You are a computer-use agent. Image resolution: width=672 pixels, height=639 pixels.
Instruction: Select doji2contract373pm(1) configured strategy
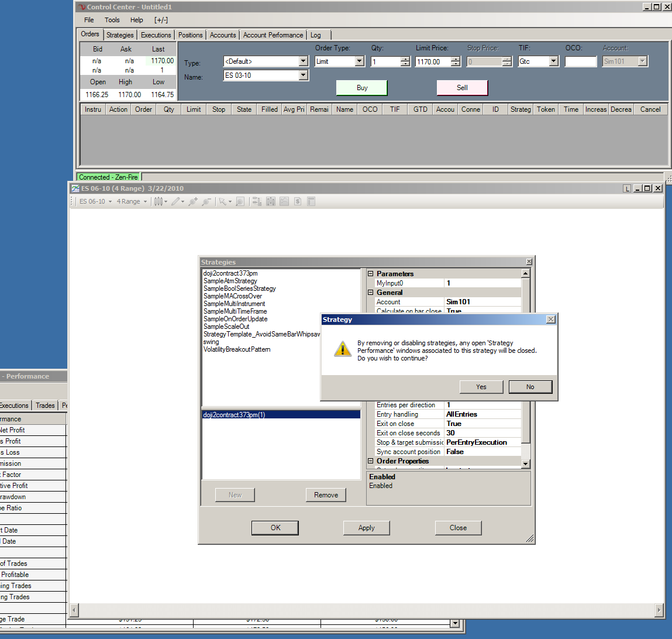(x=281, y=415)
